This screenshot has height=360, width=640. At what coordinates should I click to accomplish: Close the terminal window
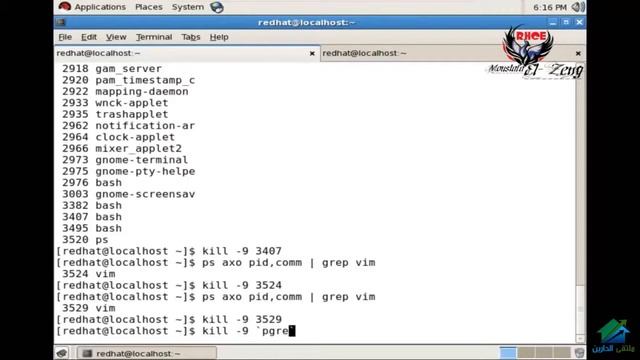tap(579, 22)
